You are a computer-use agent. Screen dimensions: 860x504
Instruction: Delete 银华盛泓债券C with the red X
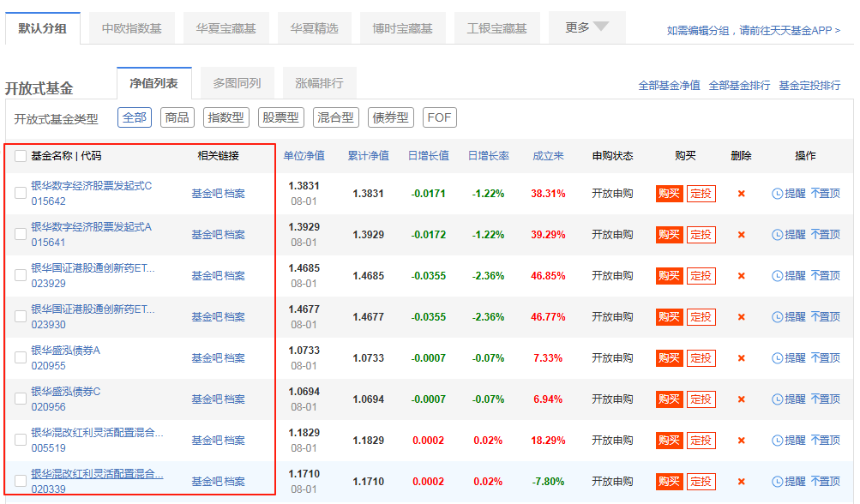[741, 399]
